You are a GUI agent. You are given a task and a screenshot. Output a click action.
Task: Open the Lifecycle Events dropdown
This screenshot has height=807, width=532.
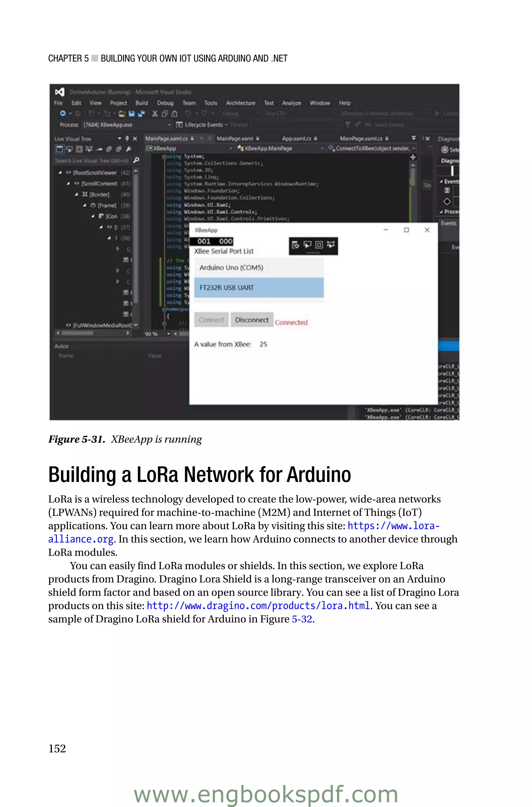[x=226, y=125]
